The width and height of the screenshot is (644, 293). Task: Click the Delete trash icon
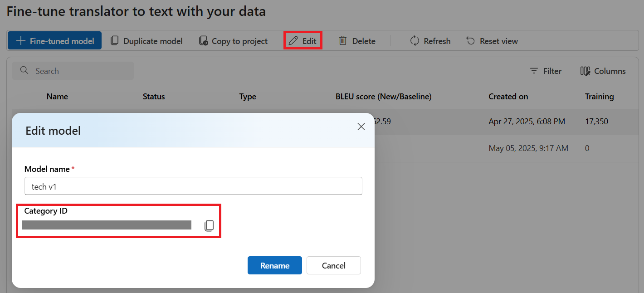pos(343,40)
